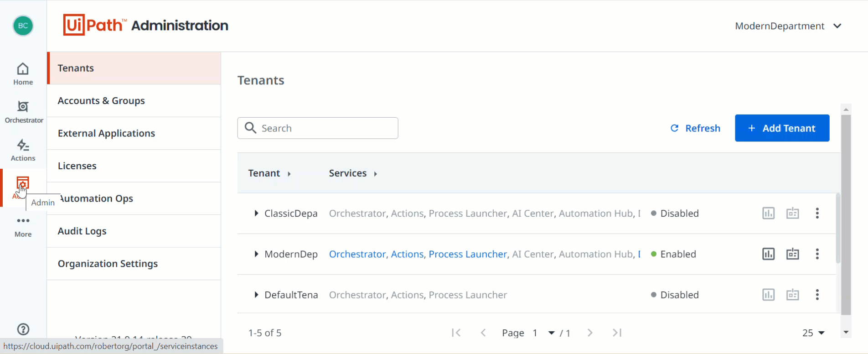Go to the first page
The width and height of the screenshot is (868, 354).
coord(456,333)
